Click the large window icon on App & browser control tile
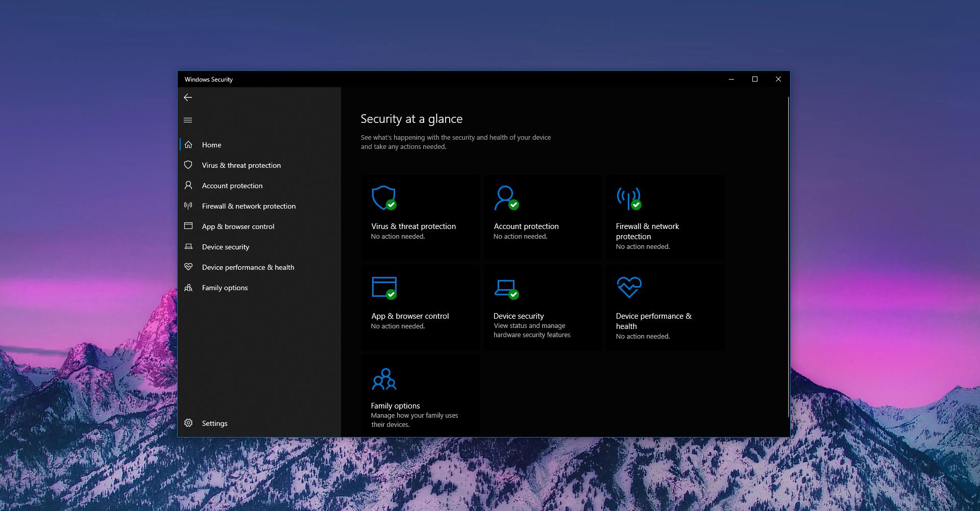The width and height of the screenshot is (980, 511). (384, 288)
